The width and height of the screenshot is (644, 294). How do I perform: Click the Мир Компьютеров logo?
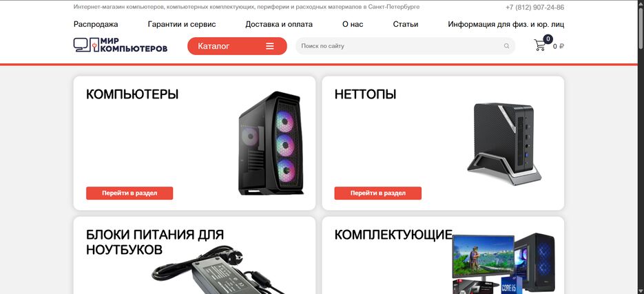point(121,45)
